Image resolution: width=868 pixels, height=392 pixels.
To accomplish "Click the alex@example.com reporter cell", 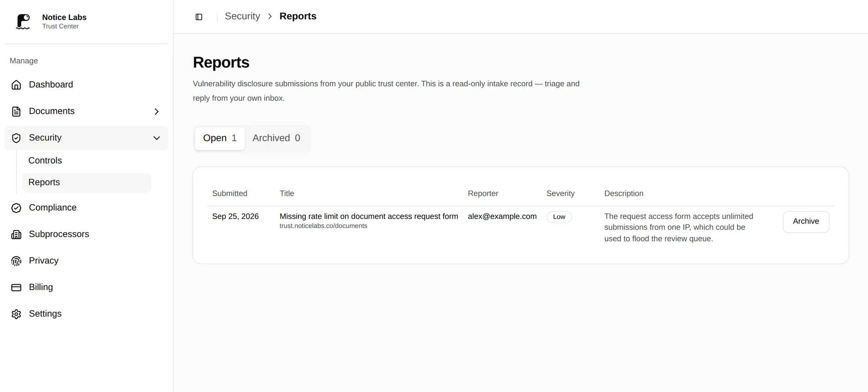I will pos(502,216).
